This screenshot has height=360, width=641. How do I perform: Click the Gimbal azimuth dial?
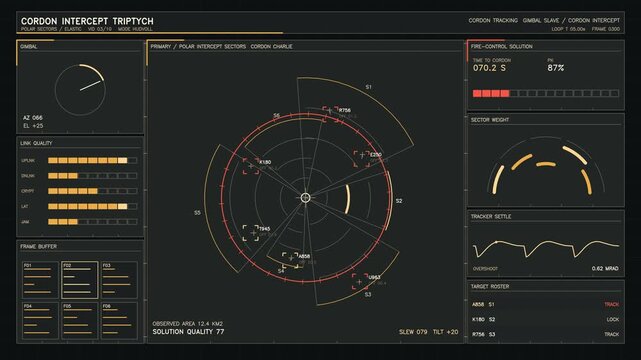coord(80,90)
